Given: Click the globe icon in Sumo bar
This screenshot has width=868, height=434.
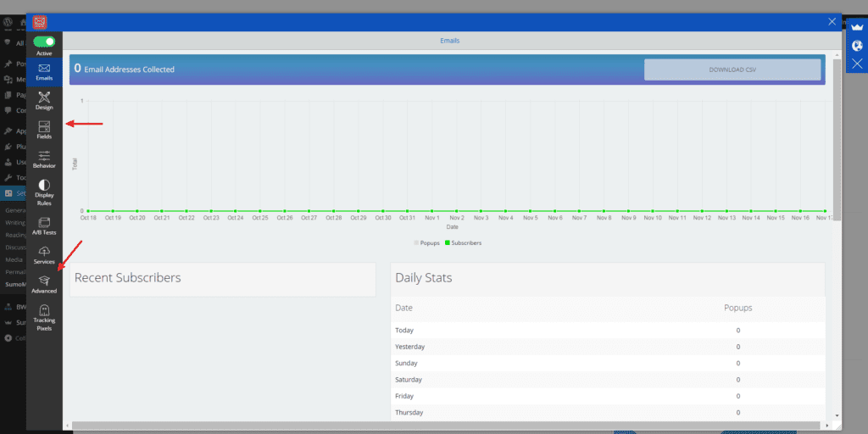Looking at the screenshot, I should tap(858, 46).
